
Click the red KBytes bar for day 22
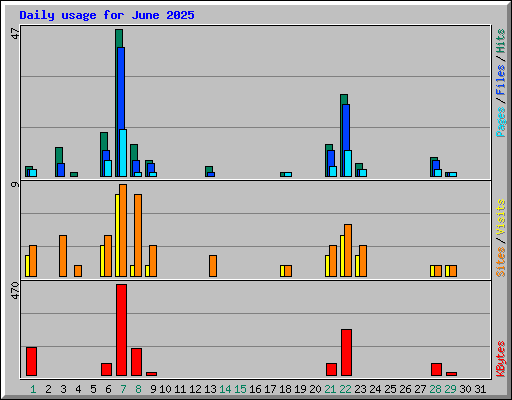346,353
